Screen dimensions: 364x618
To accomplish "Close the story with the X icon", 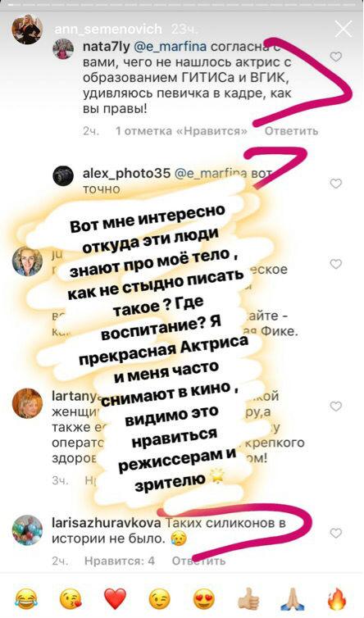I will point(343,29).
